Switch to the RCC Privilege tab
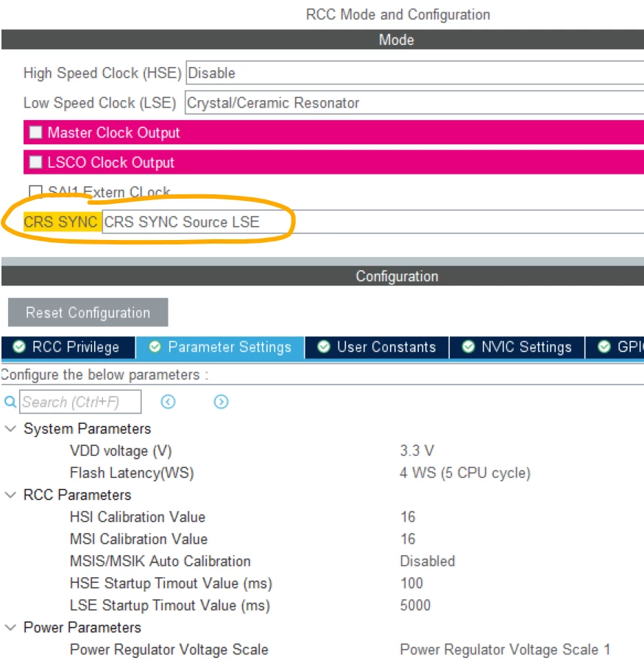 point(68,347)
